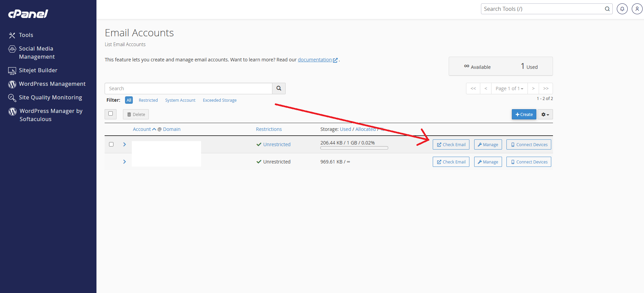
Task: Click the Available accounts counter
Action: pos(477,67)
